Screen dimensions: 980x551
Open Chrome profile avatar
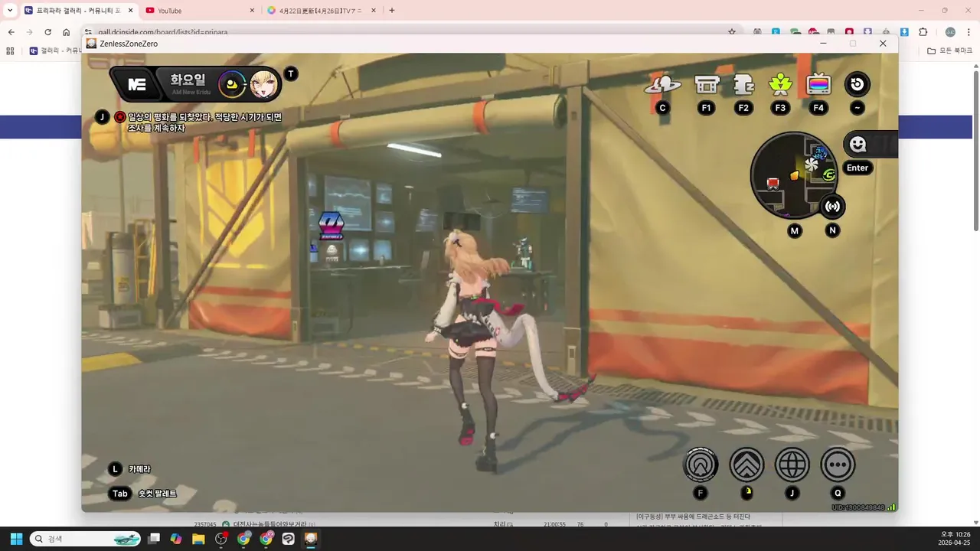click(x=950, y=32)
